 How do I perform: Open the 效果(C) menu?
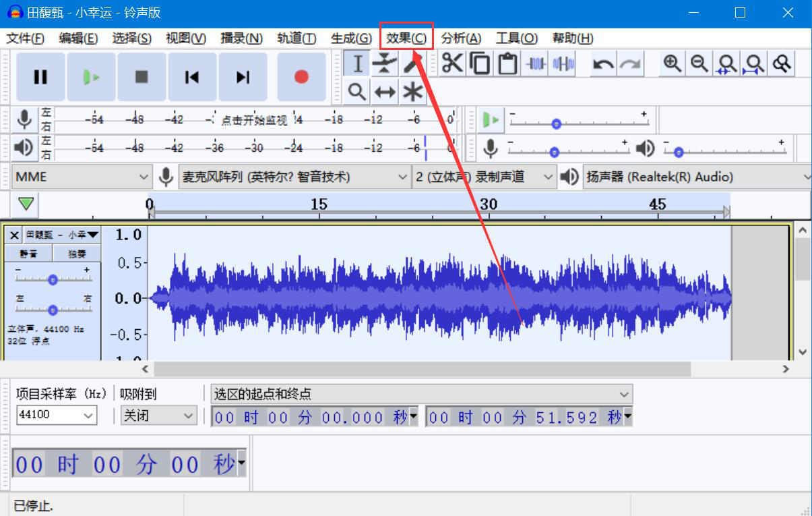[x=406, y=38]
